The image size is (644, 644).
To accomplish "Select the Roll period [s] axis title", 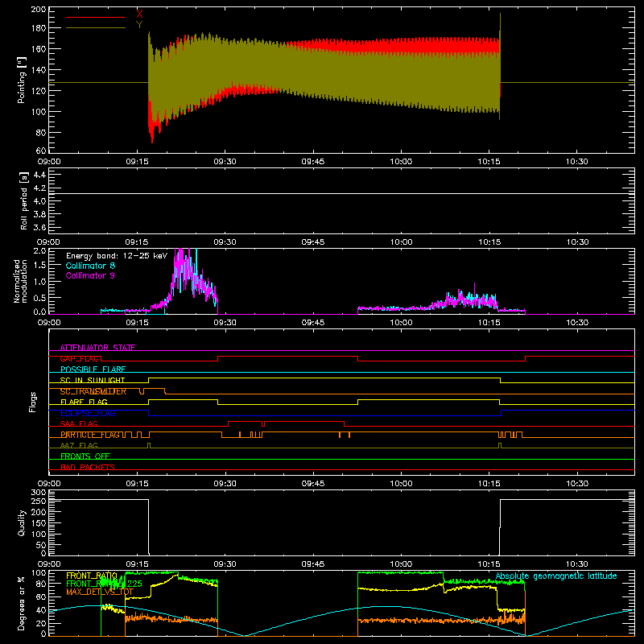I will pos(24,200).
